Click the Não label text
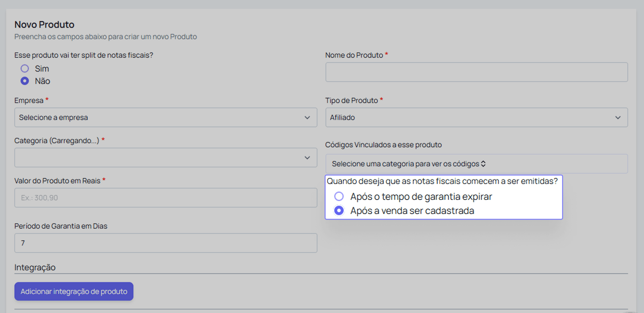 pos(43,81)
